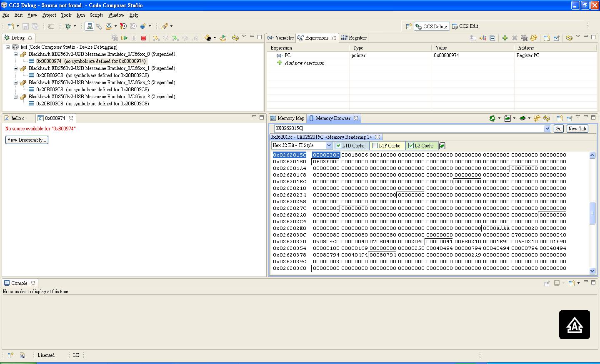The height and width of the screenshot is (364, 600).
Task: Click the Load Program icon in main toolbar
Action: [109, 26]
